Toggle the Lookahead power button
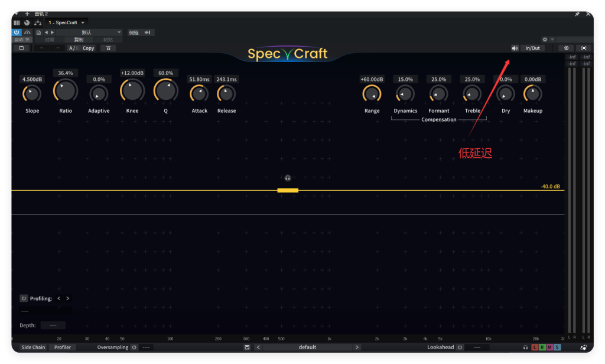 460,347
